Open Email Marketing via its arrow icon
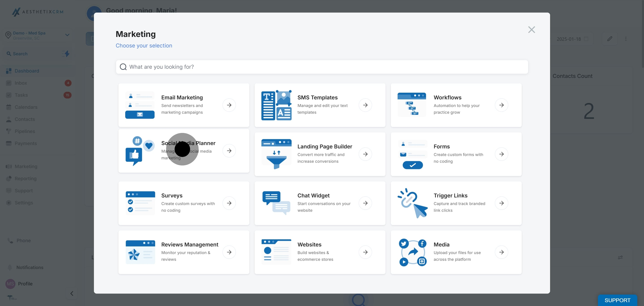Viewport: 644px width, 306px height. pyautogui.click(x=229, y=105)
